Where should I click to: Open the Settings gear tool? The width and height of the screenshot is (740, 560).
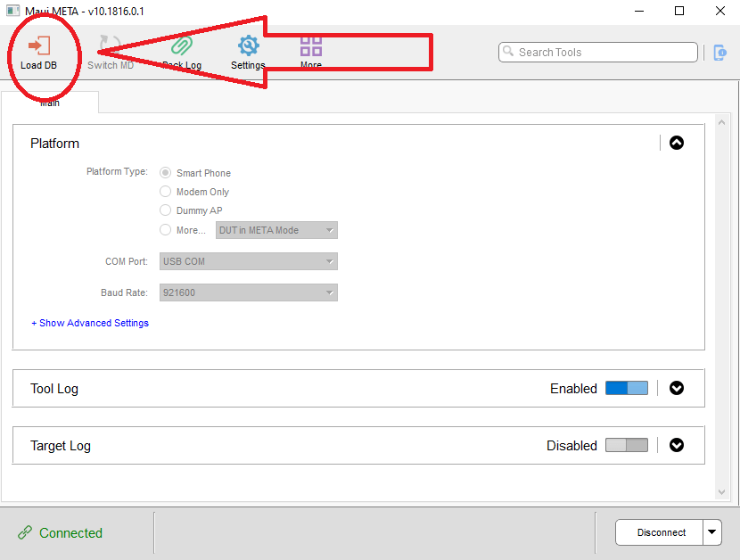click(x=248, y=54)
